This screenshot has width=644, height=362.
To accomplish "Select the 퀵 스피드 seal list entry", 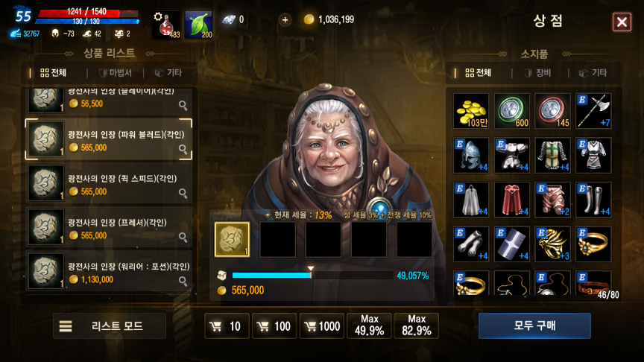I will click(109, 183).
